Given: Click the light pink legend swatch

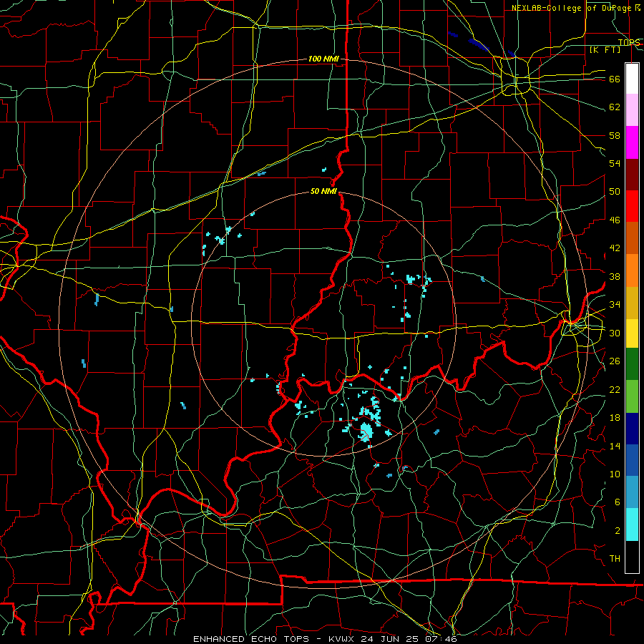Looking at the screenshot, I should (x=632, y=110).
